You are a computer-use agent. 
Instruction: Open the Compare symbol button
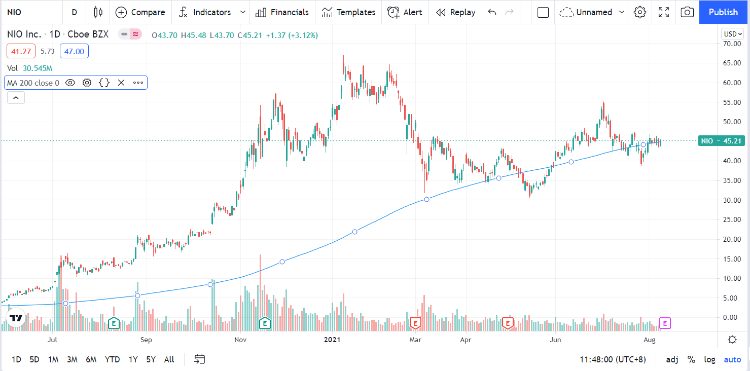click(x=141, y=12)
